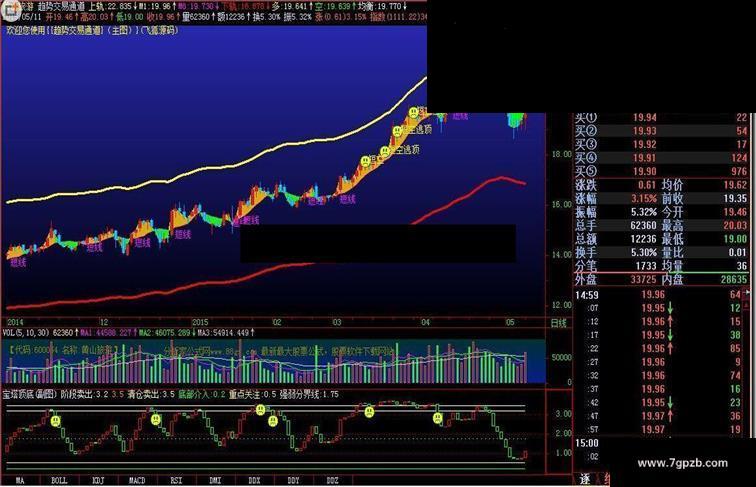Select the :22 trade row with volume 85
Screen dimensions: 756x487
[659, 349]
